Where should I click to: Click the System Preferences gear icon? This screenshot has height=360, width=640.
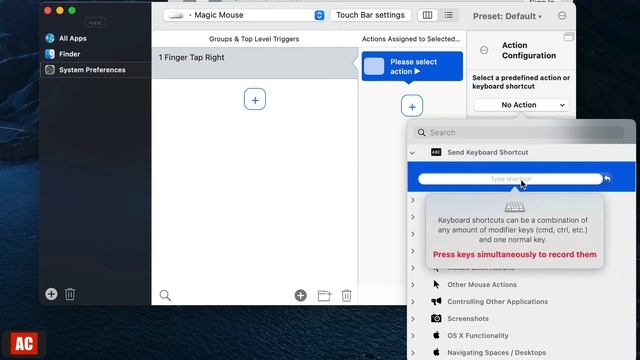(50, 70)
